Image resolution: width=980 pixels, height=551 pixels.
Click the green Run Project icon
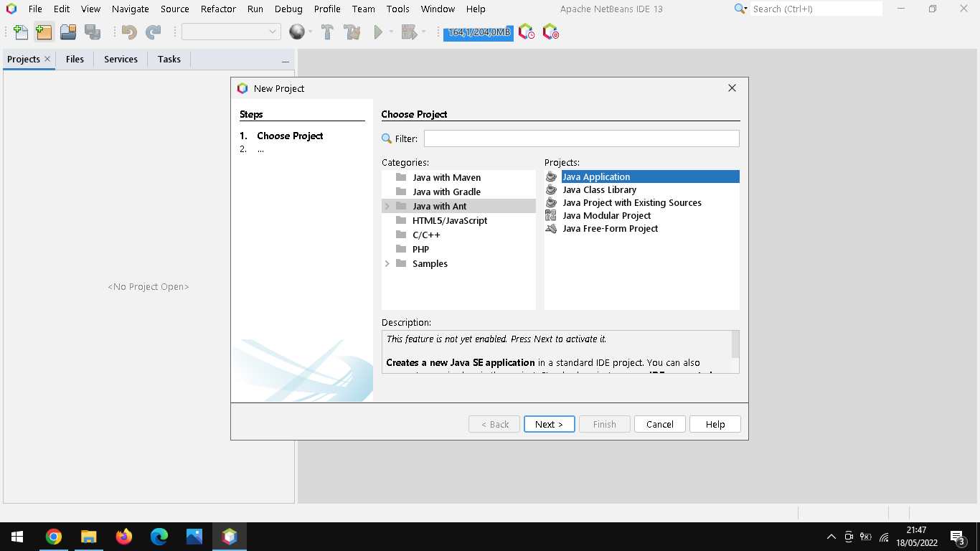[377, 32]
